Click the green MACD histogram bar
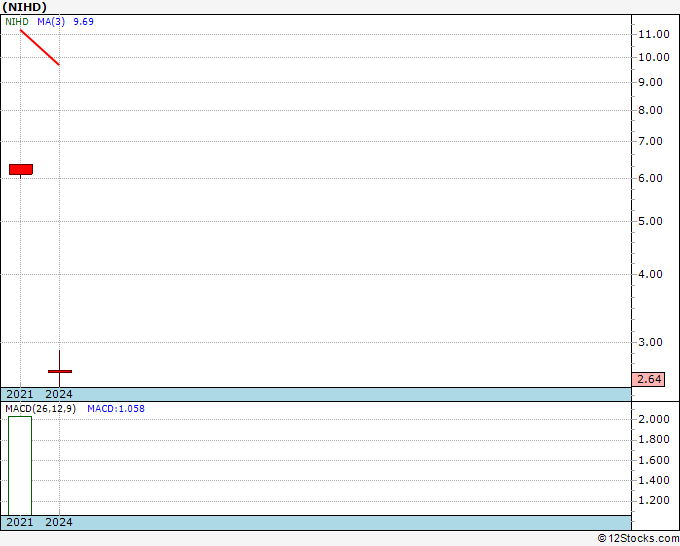The image size is (680, 546). (20, 466)
